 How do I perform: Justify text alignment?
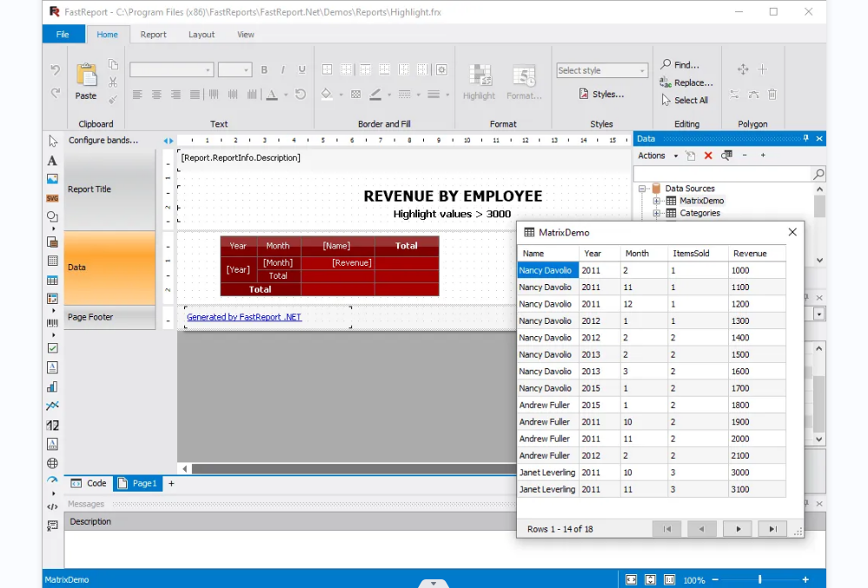pos(195,95)
